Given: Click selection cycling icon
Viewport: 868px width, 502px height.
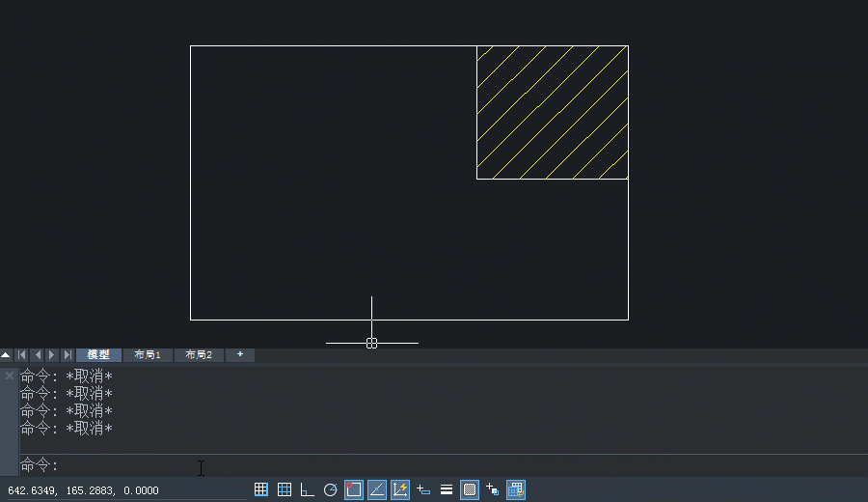Looking at the screenshot, I should 493,489.
